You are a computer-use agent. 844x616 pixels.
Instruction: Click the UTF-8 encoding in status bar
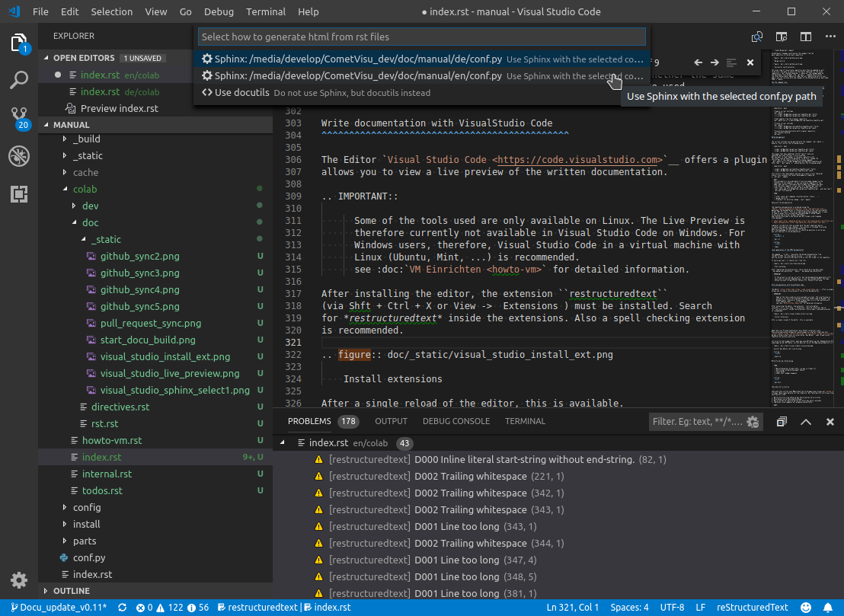[x=673, y=608]
